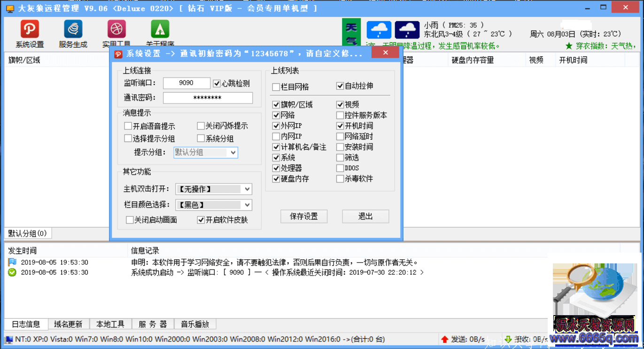Image resolution: width=644 pixels, height=349 pixels.
Task: Enable the 栏目网格 checkbox
Action: coord(276,87)
